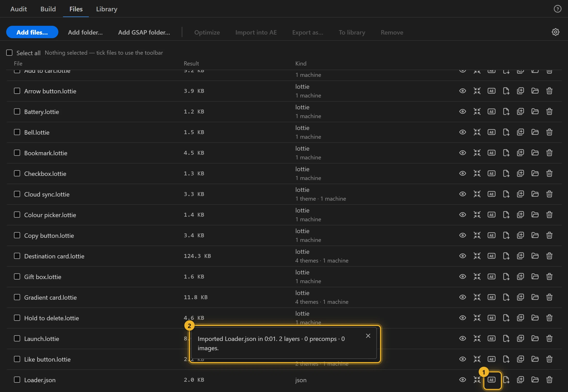The width and height of the screenshot is (568, 392).
Task: Tick the Select all checkbox
Action: pyautogui.click(x=9, y=53)
